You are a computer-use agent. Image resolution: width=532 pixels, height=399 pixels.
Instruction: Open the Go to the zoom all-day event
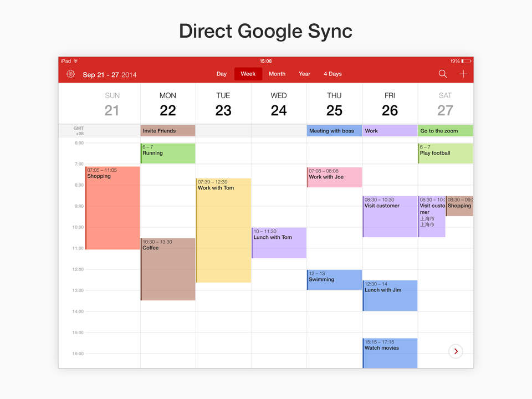(x=446, y=131)
